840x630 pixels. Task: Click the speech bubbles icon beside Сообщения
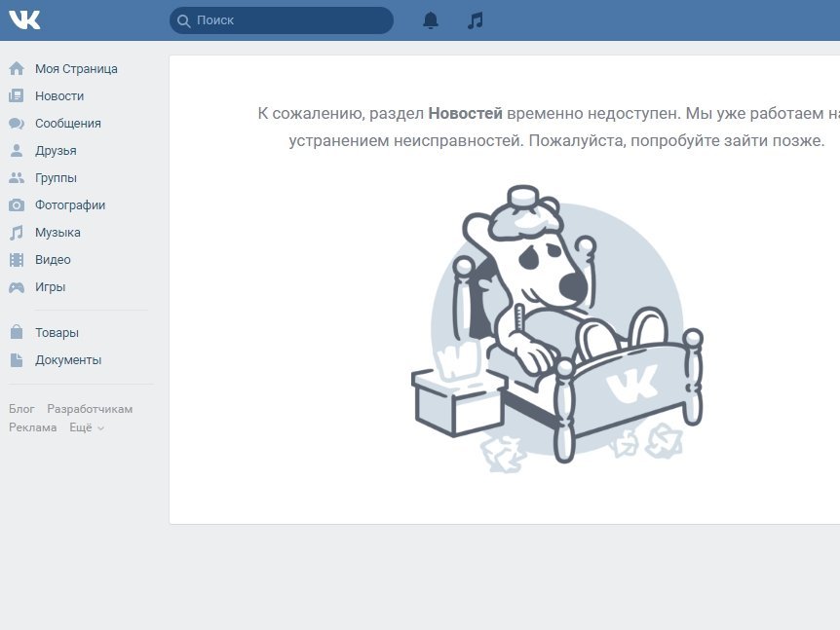pyautogui.click(x=17, y=124)
